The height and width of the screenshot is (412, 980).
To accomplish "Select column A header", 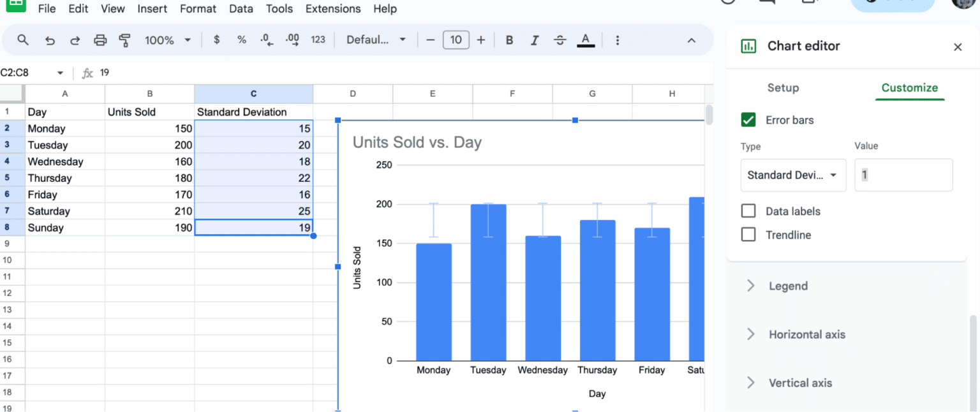I will click(x=65, y=94).
